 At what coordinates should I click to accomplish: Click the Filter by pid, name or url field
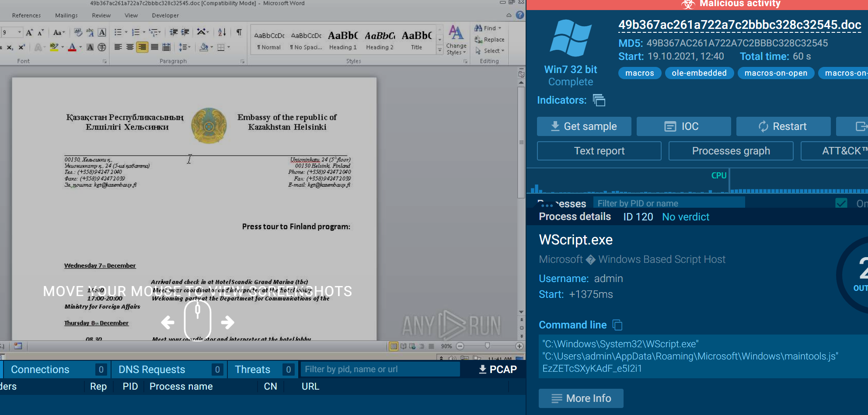(380, 370)
